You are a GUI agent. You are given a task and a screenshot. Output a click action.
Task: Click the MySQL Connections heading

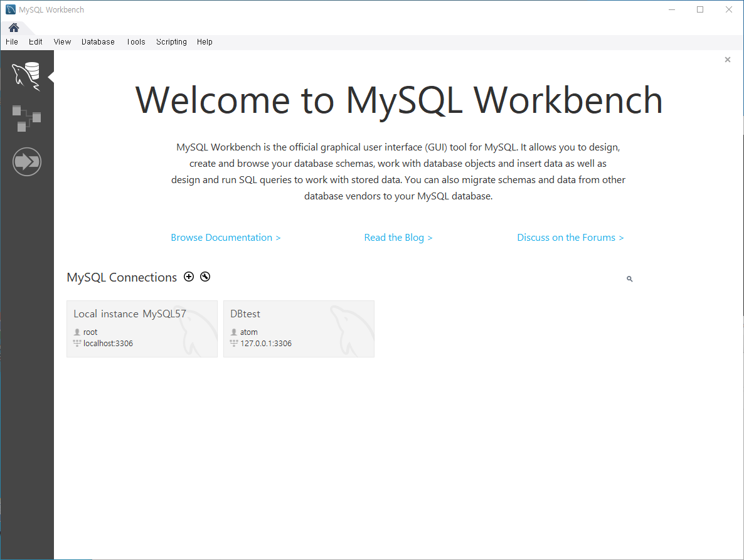point(122,277)
